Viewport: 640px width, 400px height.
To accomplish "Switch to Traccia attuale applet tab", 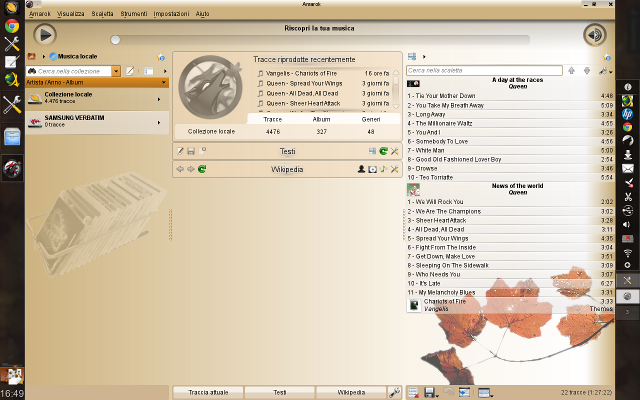I will pyautogui.click(x=208, y=393).
